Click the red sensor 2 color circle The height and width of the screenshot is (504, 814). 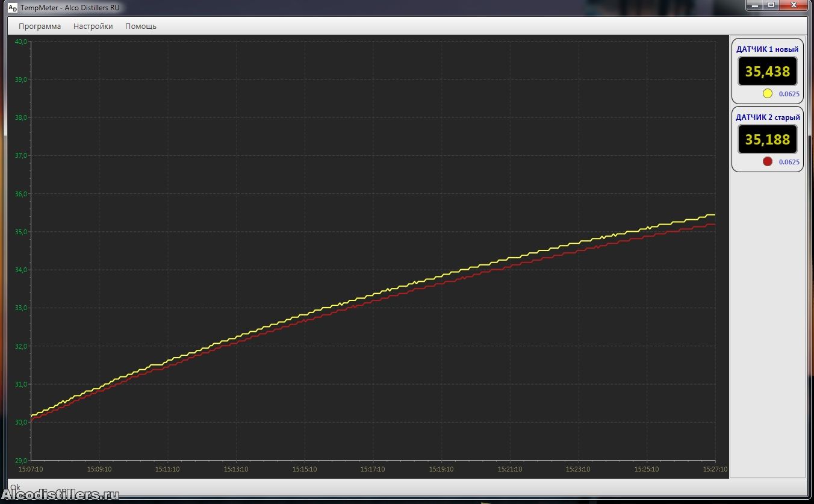(x=768, y=161)
